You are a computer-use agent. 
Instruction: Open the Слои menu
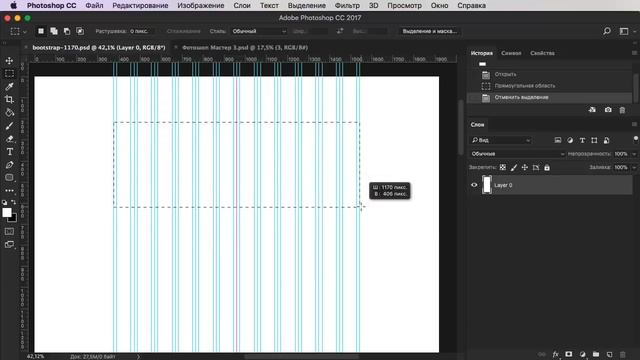(242, 6)
